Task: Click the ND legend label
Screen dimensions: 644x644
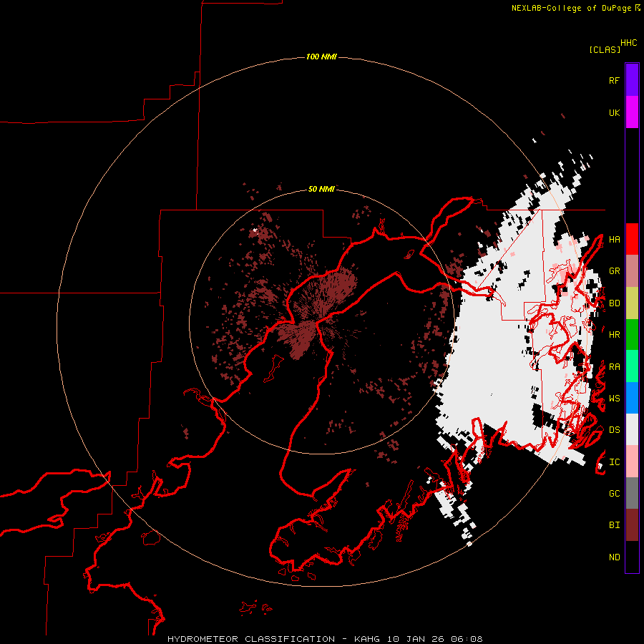Action: (x=614, y=557)
